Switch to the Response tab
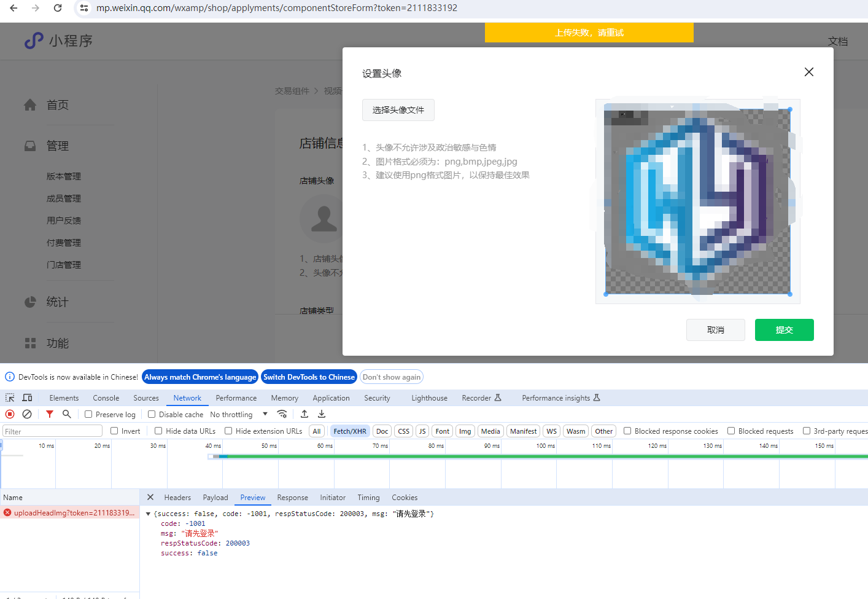Viewport: 868px width, 599px height. (292, 498)
